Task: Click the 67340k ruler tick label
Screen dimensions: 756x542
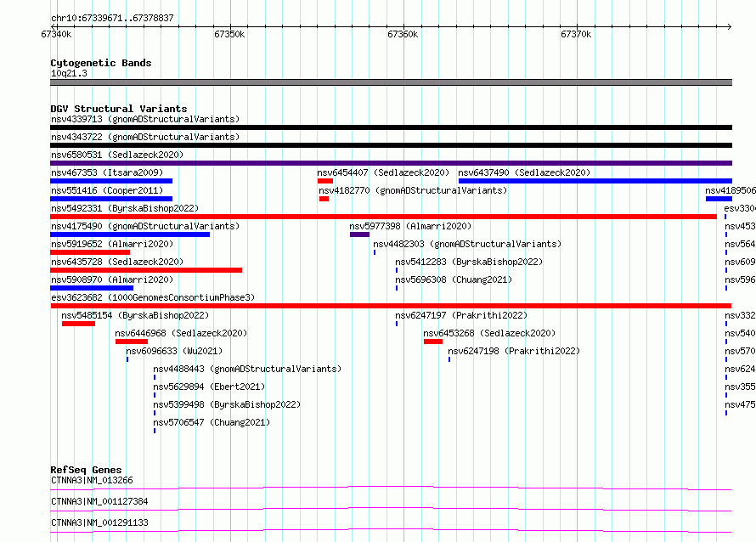Action: 56,34
